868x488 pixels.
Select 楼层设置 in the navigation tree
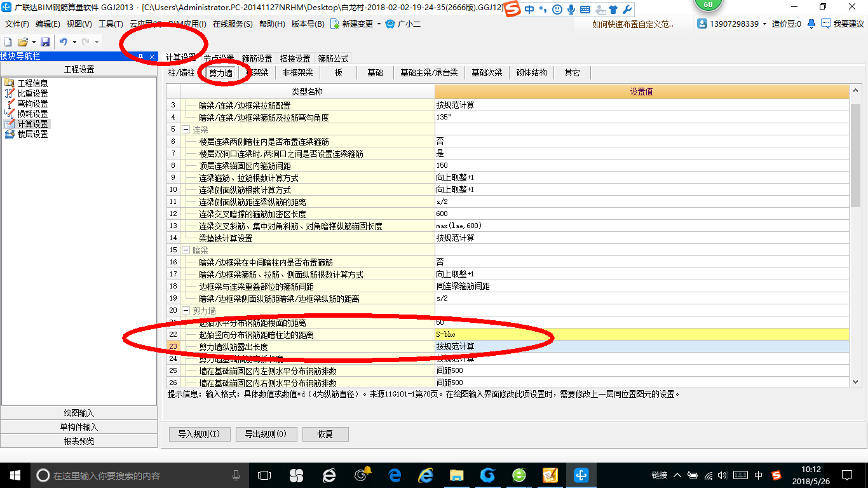pyautogui.click(x=32, y=134)
